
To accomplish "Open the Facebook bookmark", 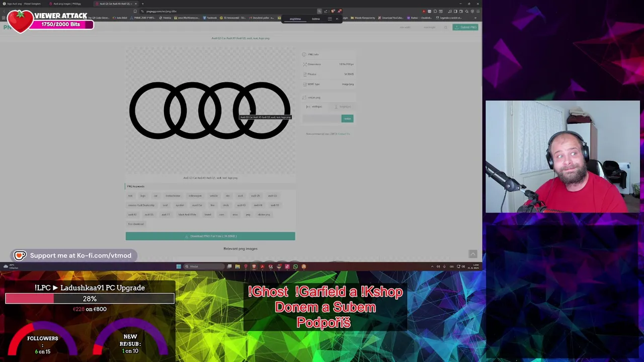I will tap(210, 18).
